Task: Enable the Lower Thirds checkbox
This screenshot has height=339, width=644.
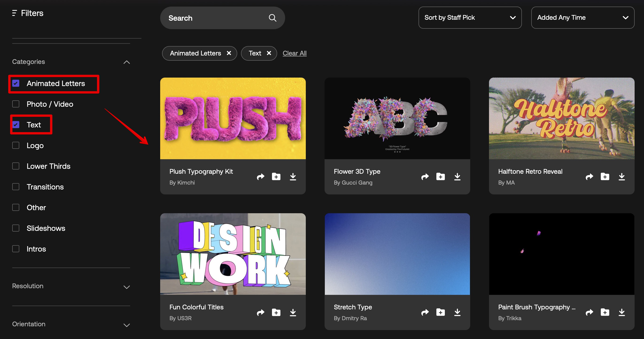Action: tap(16, 166)
